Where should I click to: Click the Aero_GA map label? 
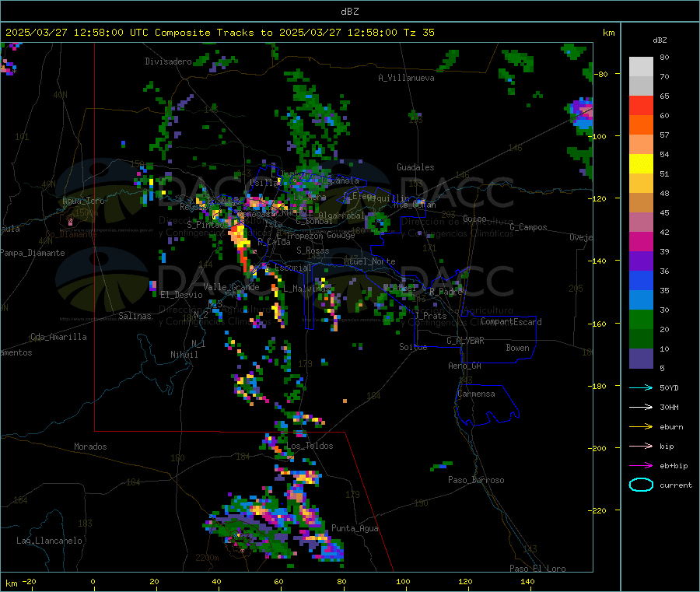click(x=465, y=366)
